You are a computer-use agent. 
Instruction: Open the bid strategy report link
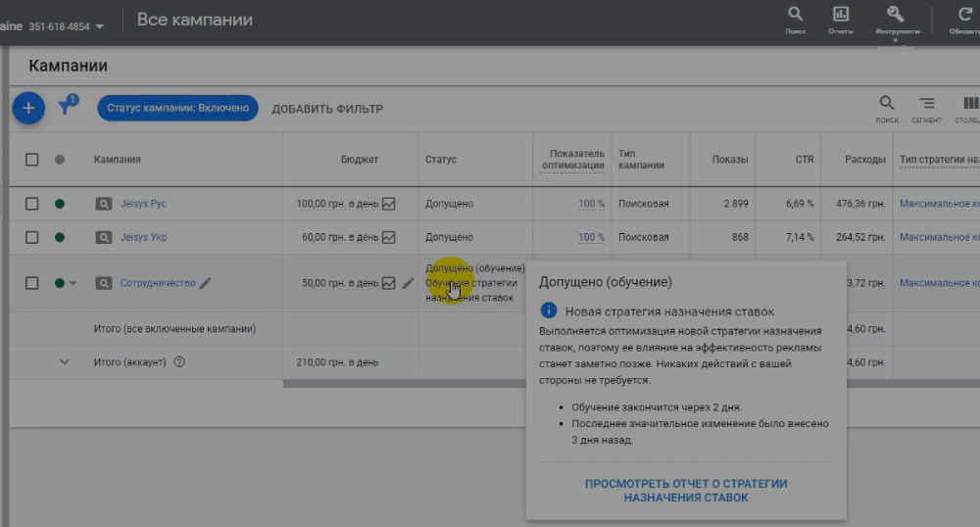pos(686,491)
